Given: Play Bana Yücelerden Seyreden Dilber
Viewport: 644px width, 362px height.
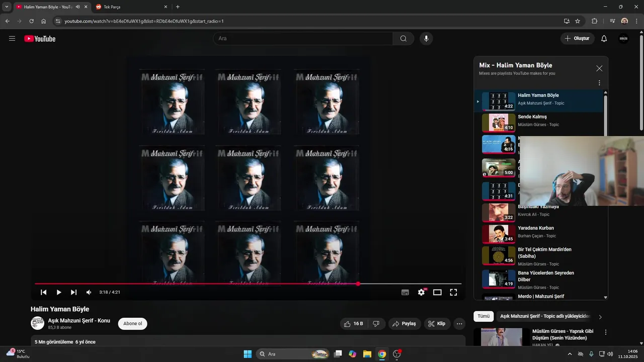Looking at the screenshot, I should 539,280.
